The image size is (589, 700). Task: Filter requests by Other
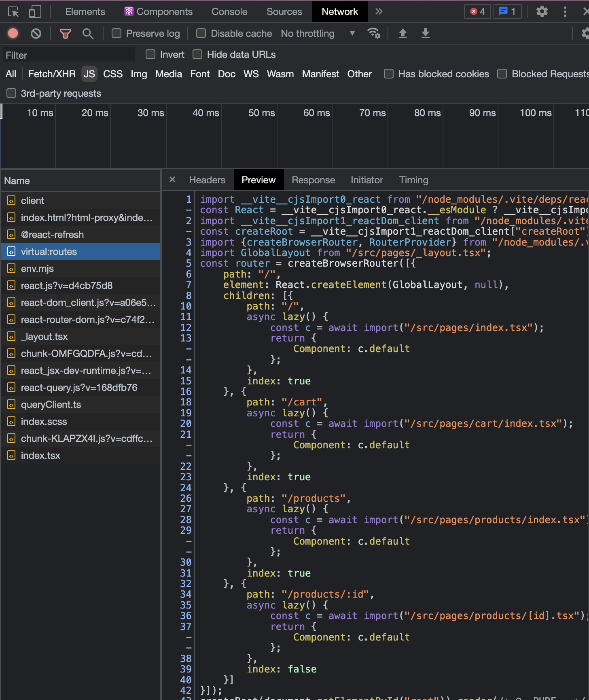(x=359, y=74)
